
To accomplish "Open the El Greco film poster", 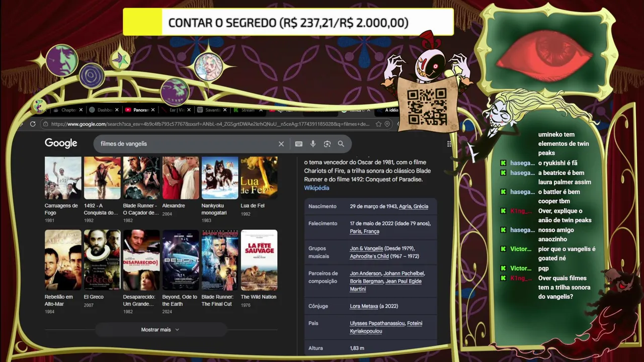I will point(102,260).
